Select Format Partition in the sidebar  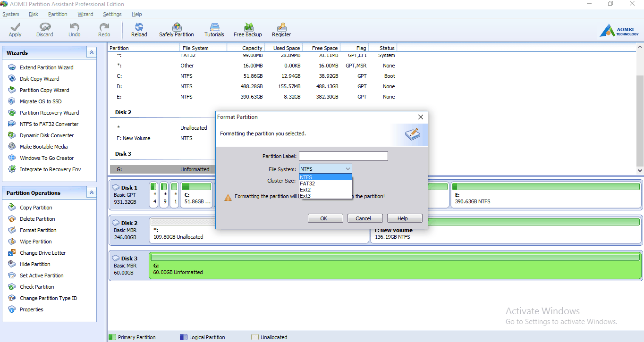click(32, 230)
